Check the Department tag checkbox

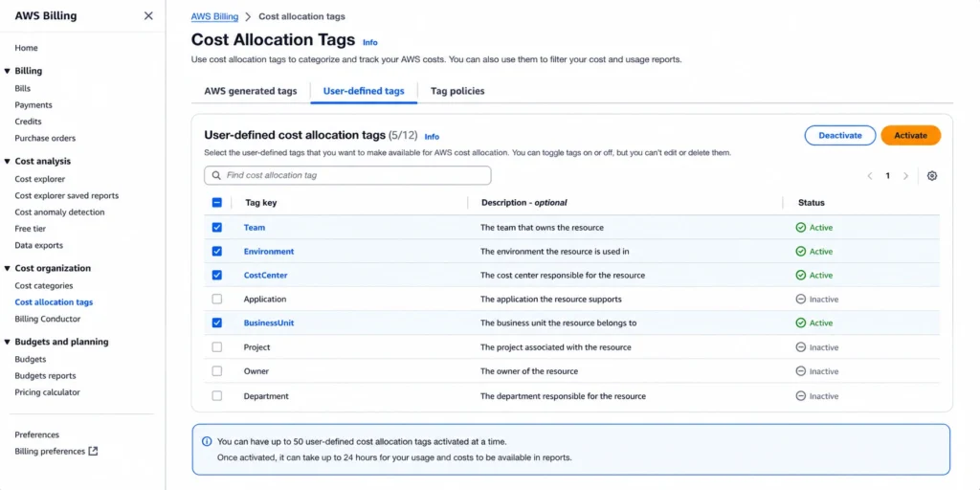(217, 395)
